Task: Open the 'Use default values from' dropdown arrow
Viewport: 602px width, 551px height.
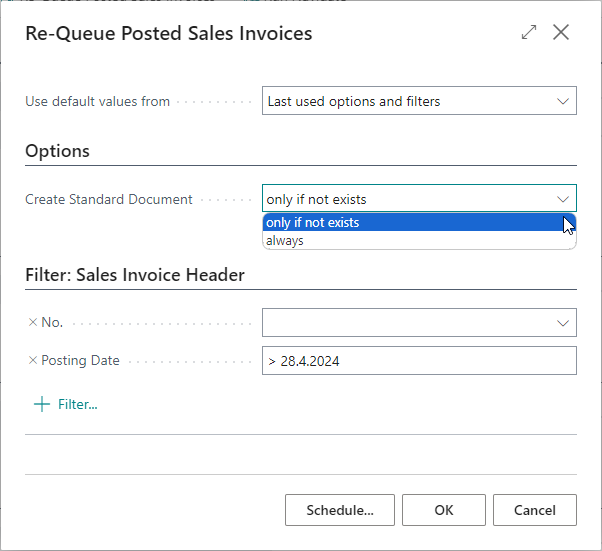Action: point(562,101)
